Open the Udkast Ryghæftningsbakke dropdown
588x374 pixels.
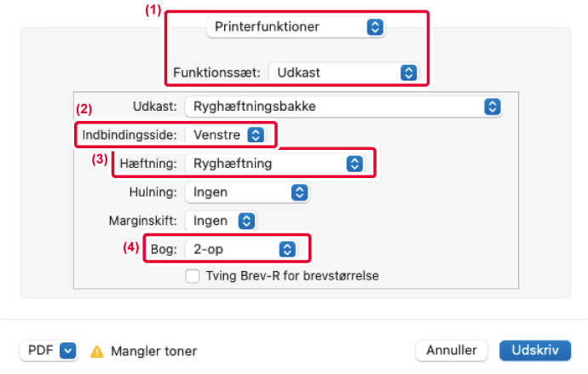point(343,106)
